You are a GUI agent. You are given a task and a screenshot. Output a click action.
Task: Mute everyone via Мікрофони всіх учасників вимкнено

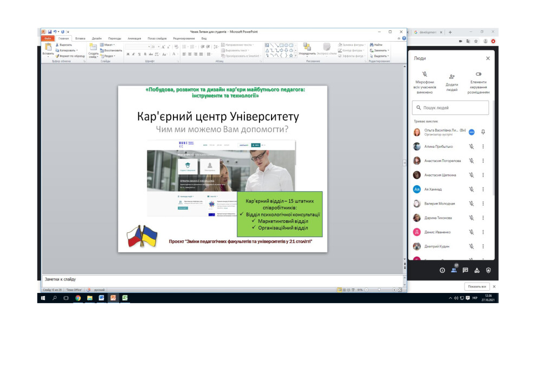[x=425, y=83]
